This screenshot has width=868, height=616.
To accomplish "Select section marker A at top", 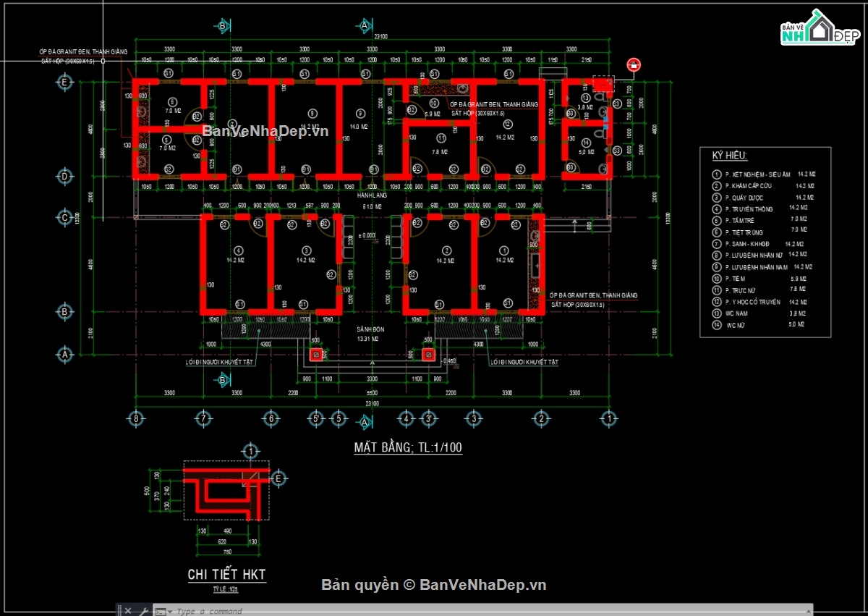I will point(365,26).
